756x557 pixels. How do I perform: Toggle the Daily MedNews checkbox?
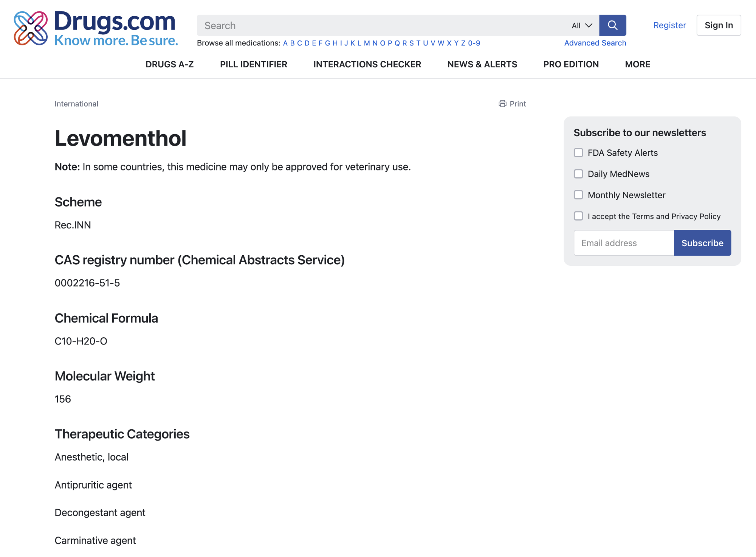click(x=578, y=173)
